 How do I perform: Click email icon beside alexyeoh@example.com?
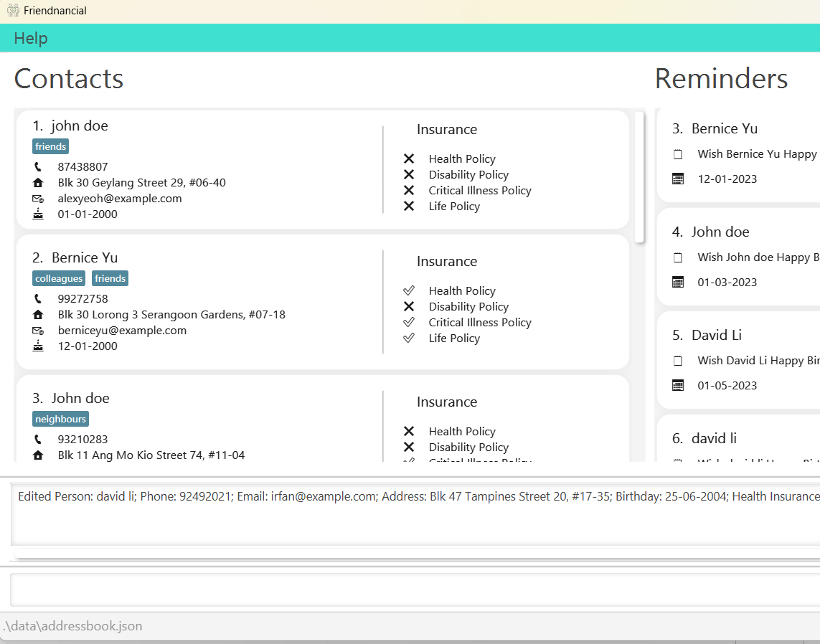pos(37,198)
